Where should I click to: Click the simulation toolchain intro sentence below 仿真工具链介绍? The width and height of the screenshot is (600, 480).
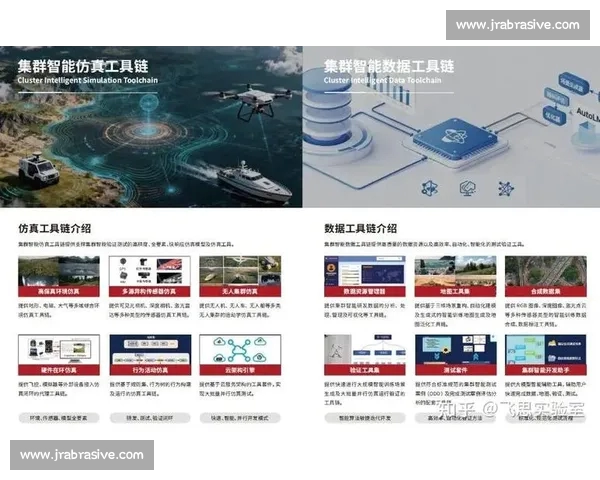point(126,244)
